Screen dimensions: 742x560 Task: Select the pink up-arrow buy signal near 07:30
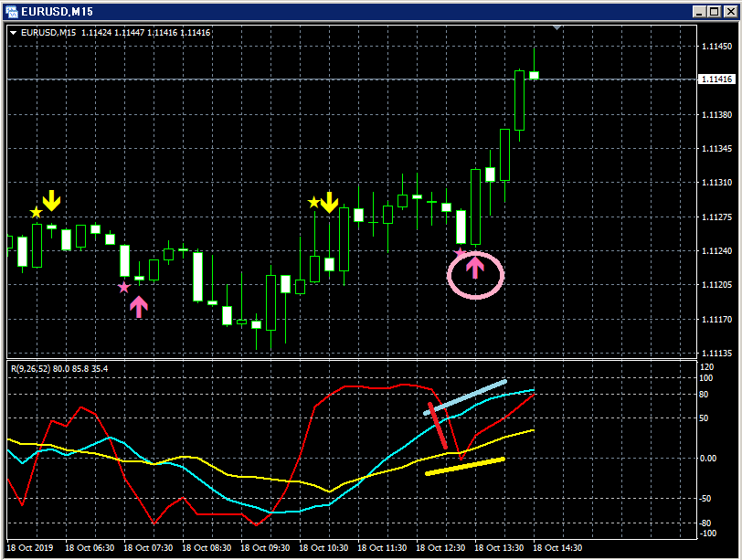[x=139, y=306]
